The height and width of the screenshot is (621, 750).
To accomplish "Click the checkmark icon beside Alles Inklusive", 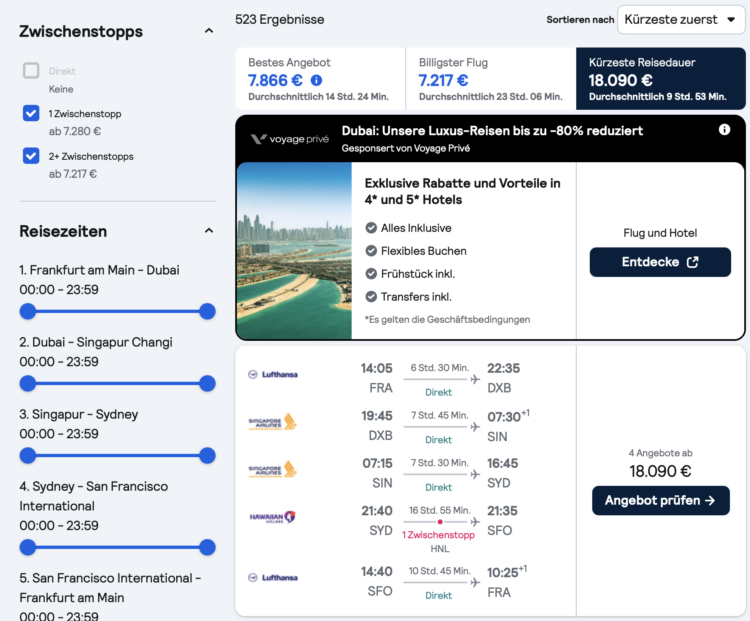I will tap(371, 228).
